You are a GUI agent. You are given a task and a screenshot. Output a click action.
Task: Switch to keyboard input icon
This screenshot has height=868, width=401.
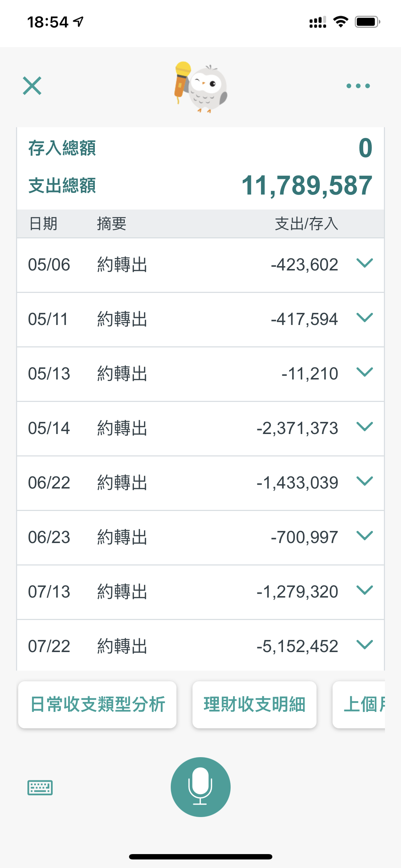tap(40, 787)
